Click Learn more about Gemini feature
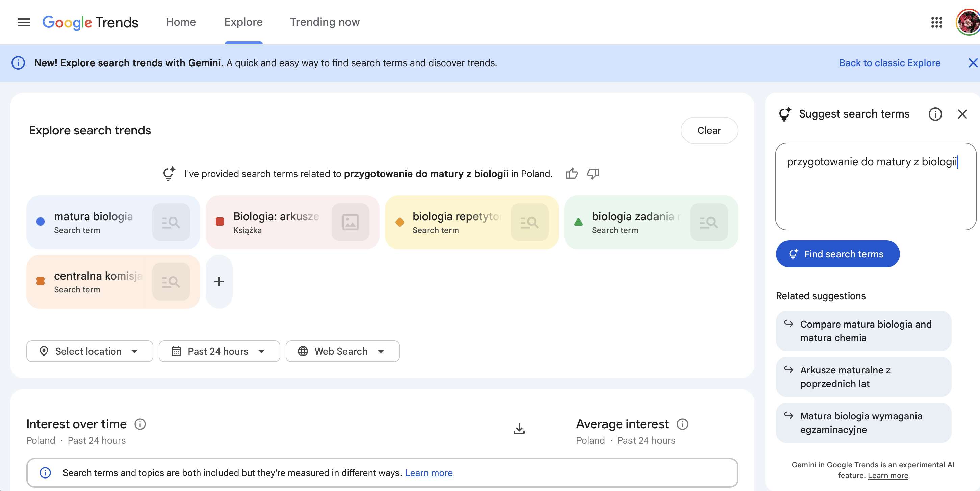Image resolution: width=980 pixels, height=491 pixels. [x=887, y=475]
